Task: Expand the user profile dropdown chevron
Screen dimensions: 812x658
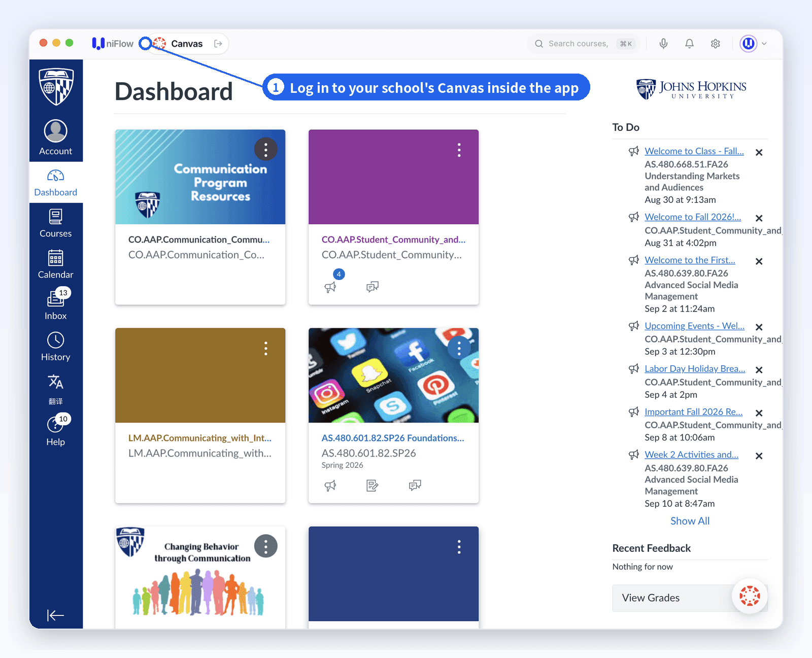Action: (764, 44)
